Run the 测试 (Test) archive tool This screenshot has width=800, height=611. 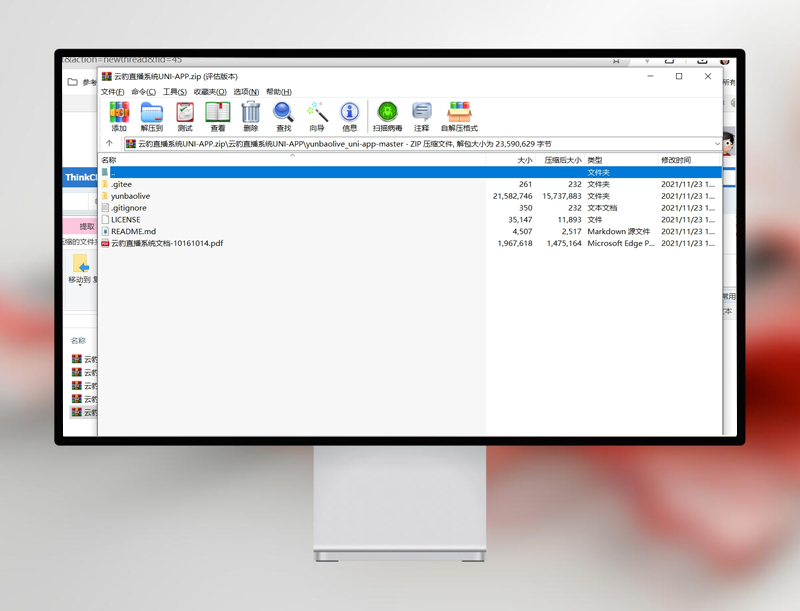185,112
